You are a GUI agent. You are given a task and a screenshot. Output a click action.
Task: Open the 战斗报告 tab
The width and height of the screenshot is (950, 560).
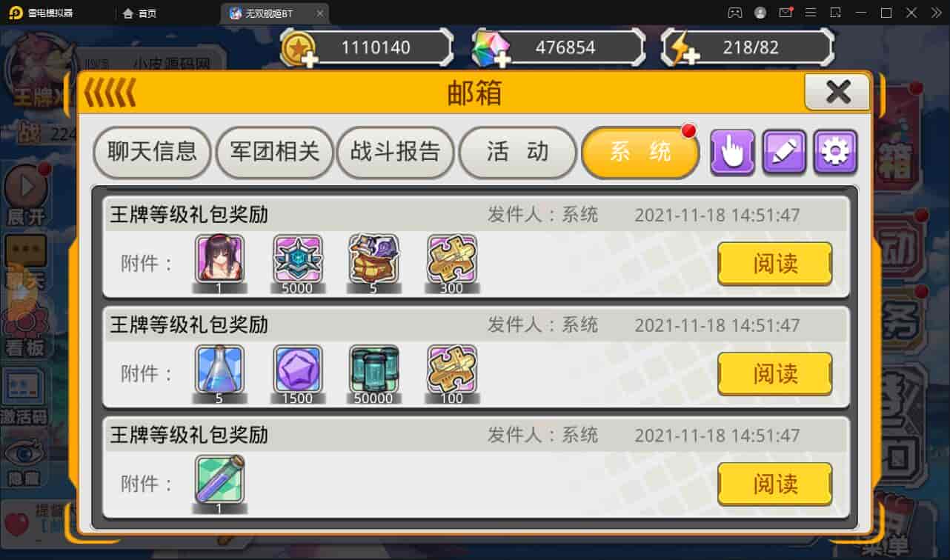[x=395, y=152]
